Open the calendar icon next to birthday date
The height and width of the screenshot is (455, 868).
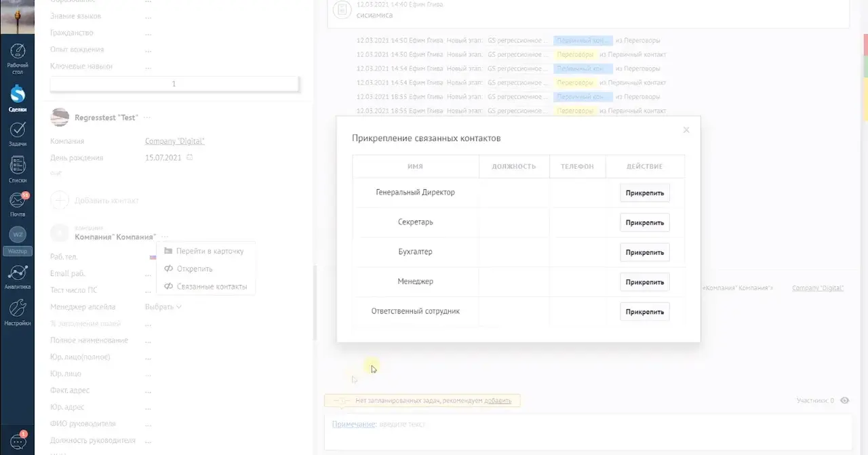(190, 157)
